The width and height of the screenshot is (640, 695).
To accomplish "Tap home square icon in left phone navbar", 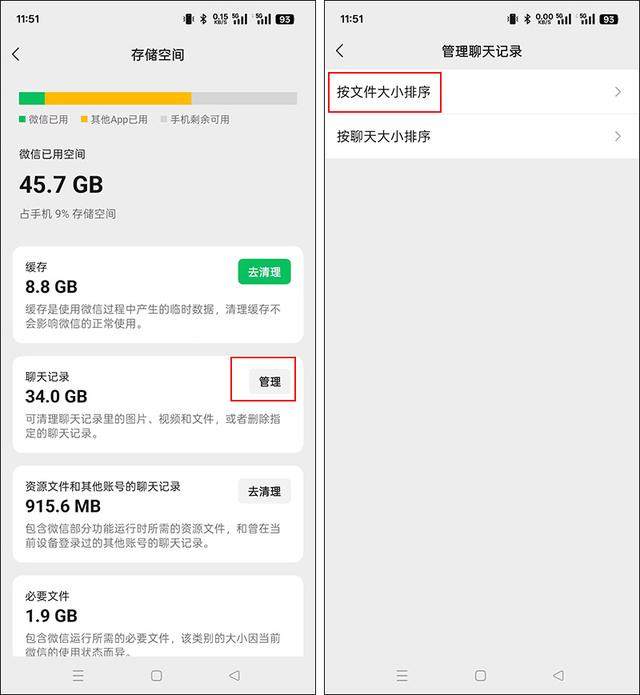I will (x=156, y=675).
